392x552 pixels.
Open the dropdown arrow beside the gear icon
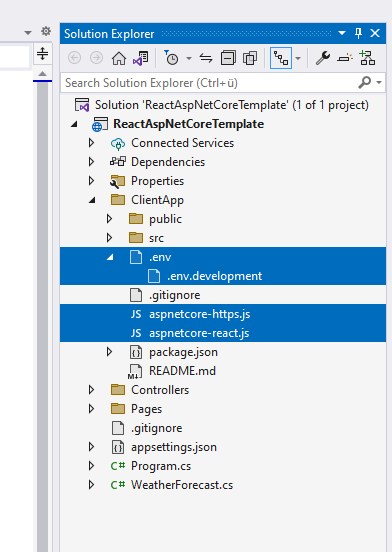[x=28, y=33]
